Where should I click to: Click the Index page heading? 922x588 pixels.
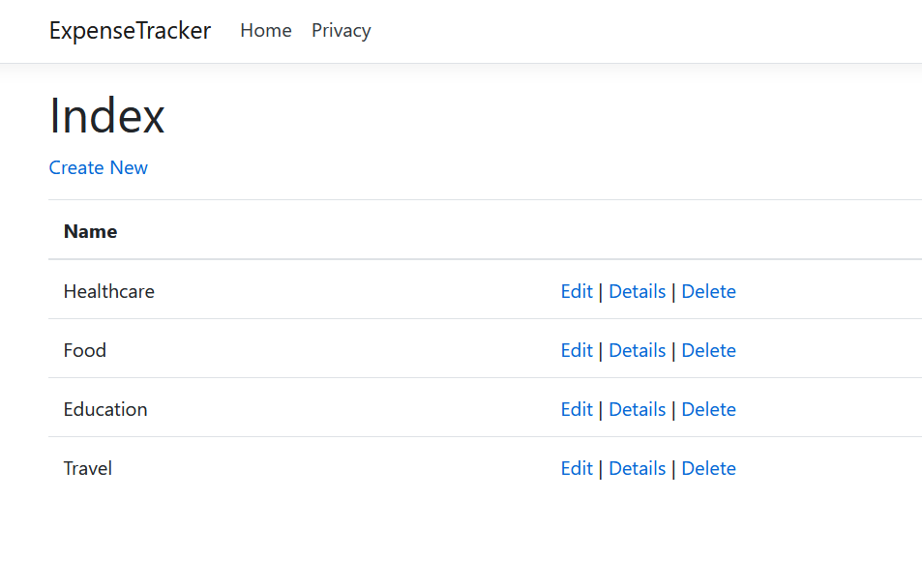pos(107,116)
